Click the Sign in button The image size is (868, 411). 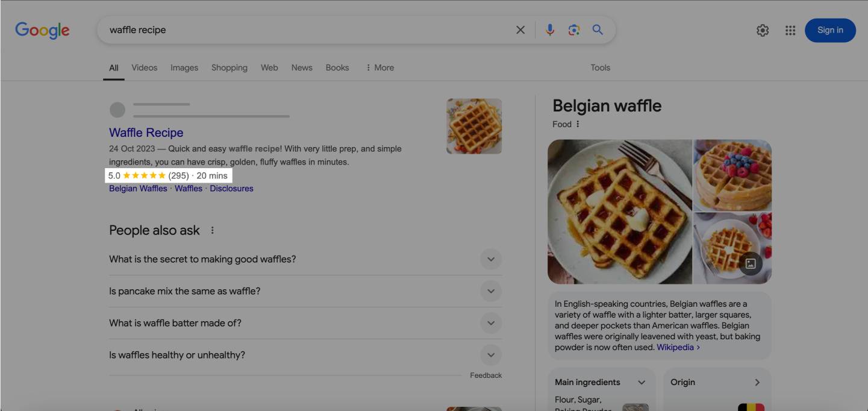click(x=829, y=30)
